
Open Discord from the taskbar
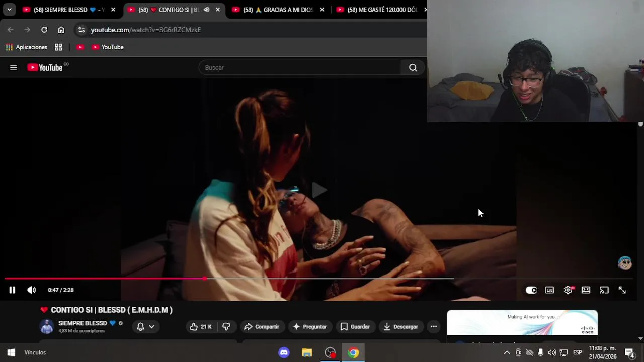[284, 352]
